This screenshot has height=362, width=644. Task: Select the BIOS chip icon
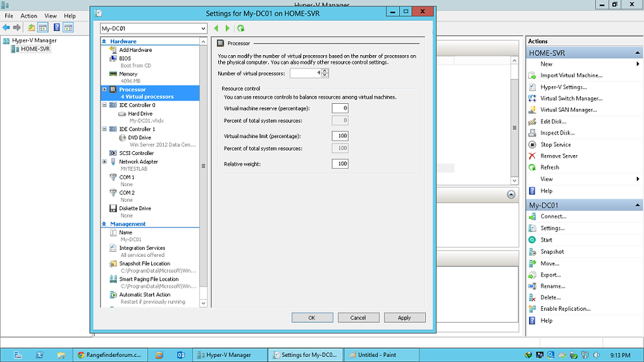pos(113,58)
